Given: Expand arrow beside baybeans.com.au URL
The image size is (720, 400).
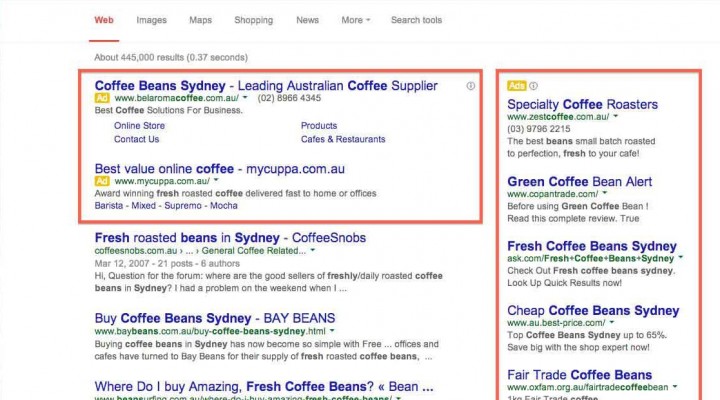Looking at the screenshot, I should tap(332, 331).
